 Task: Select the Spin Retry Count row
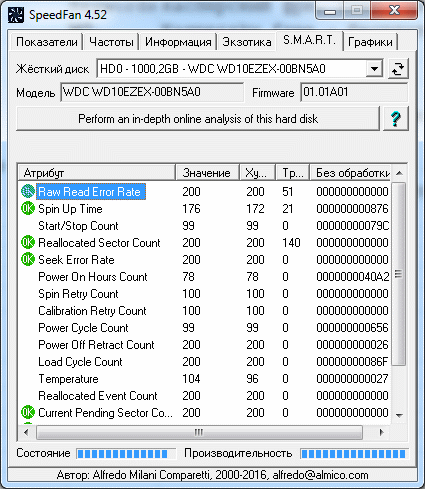pos(205,294)
